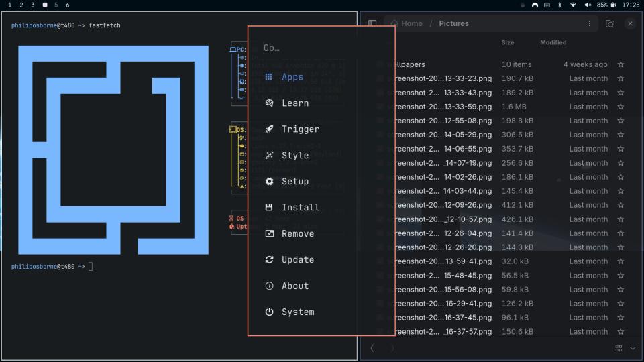
Task: Star the wallpapers folder
Action: [x=621, y=64]
